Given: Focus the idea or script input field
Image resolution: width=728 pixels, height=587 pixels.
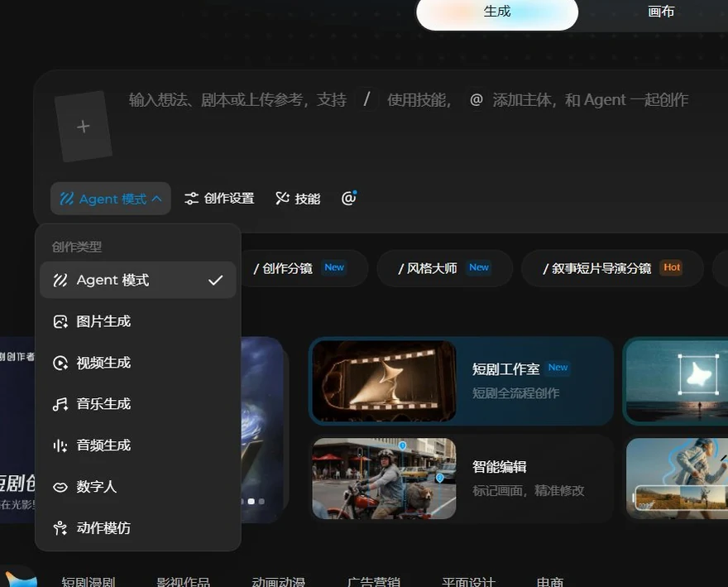Looking at the screenshot, I should [409, 100].
